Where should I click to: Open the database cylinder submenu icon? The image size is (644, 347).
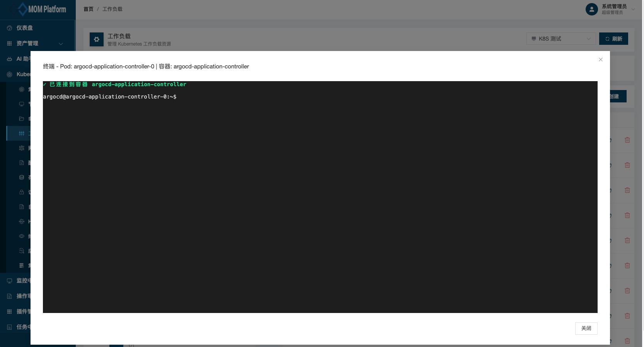(x=22, y=177)
